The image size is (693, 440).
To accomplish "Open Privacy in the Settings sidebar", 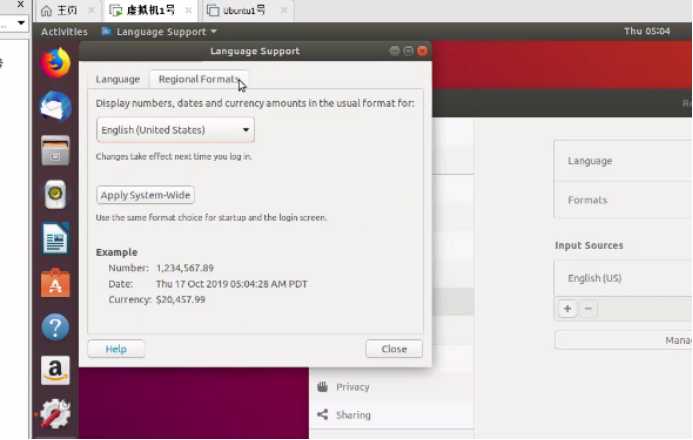I will (x=392, y=387).
